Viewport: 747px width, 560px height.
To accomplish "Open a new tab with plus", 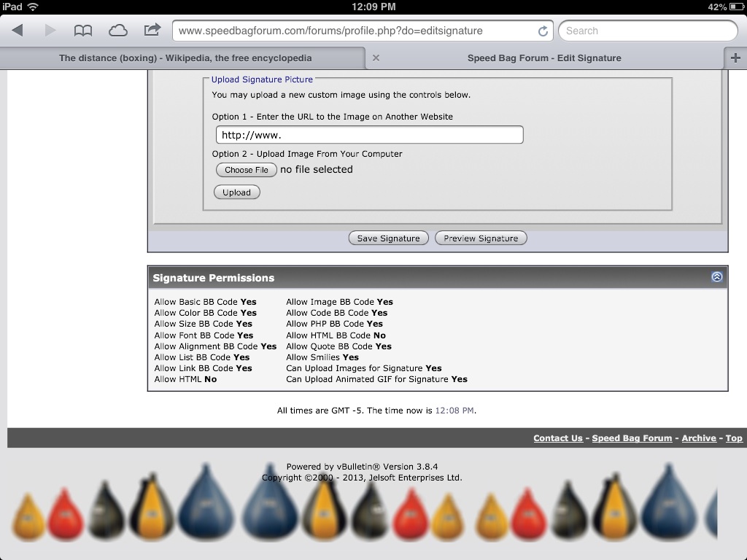I will (735, 58).
